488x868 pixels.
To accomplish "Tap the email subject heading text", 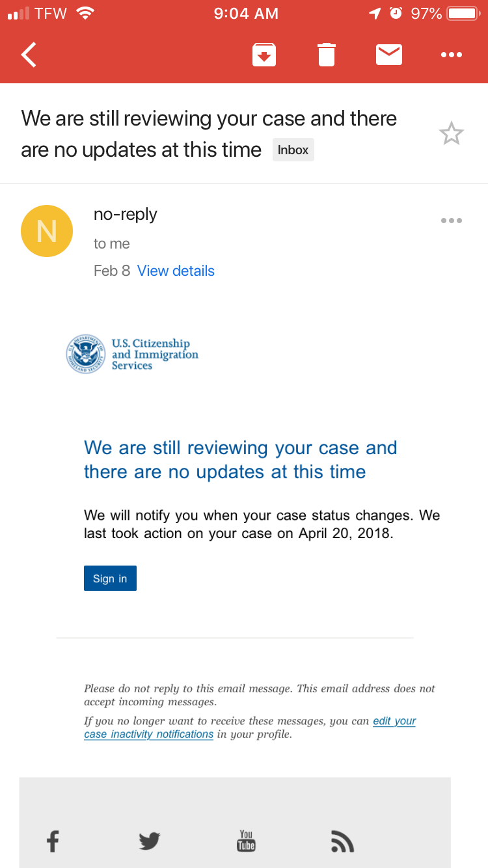I will [209, 134].
